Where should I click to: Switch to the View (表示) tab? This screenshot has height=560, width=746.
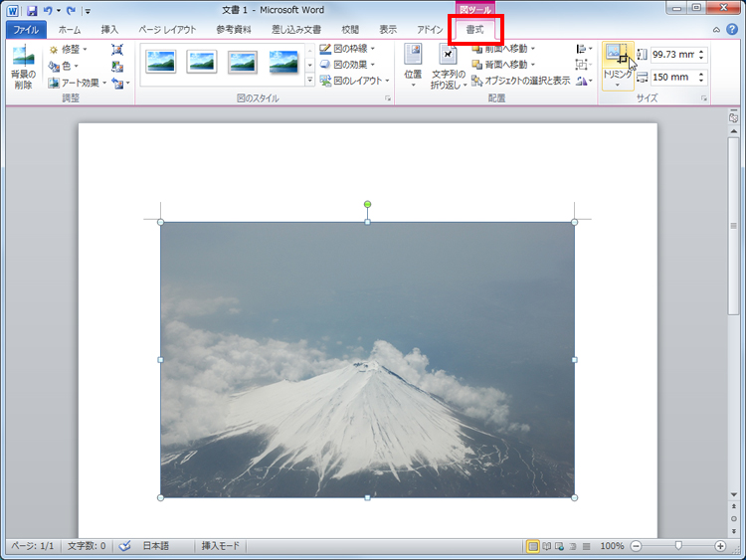388,30
